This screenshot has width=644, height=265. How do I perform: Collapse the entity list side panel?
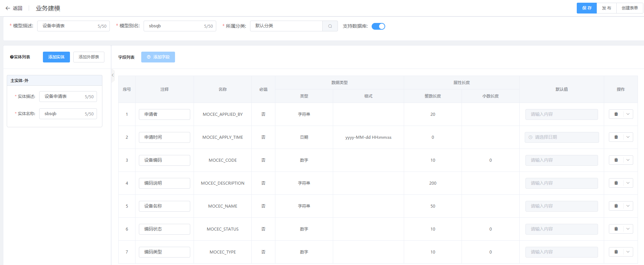pos(113,75)
